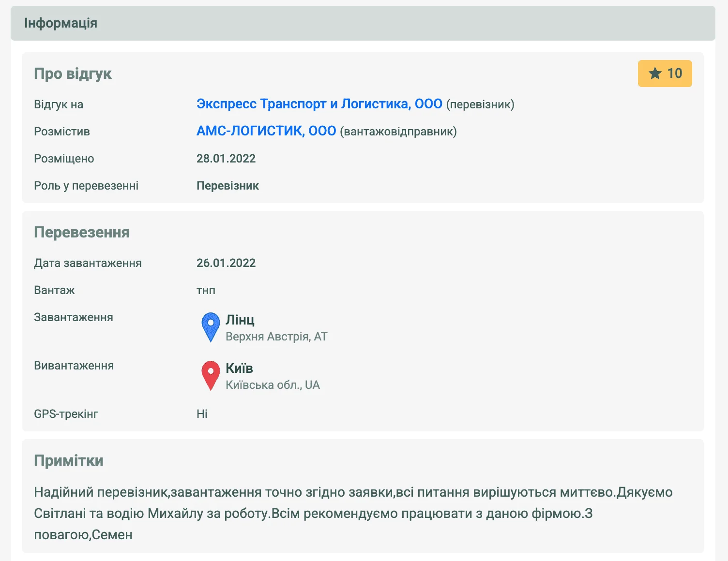Click the Перевезення section heading
The height and width of the screenshot is (561, 728).
[x=81, y=232]
